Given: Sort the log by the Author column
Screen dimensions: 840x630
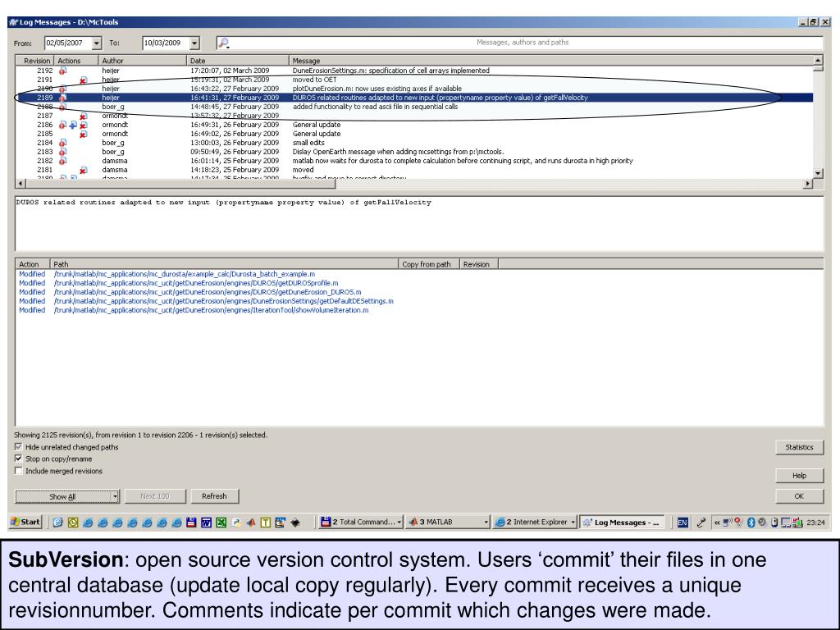Looking at the screenshot, I should tap(143, 61).
